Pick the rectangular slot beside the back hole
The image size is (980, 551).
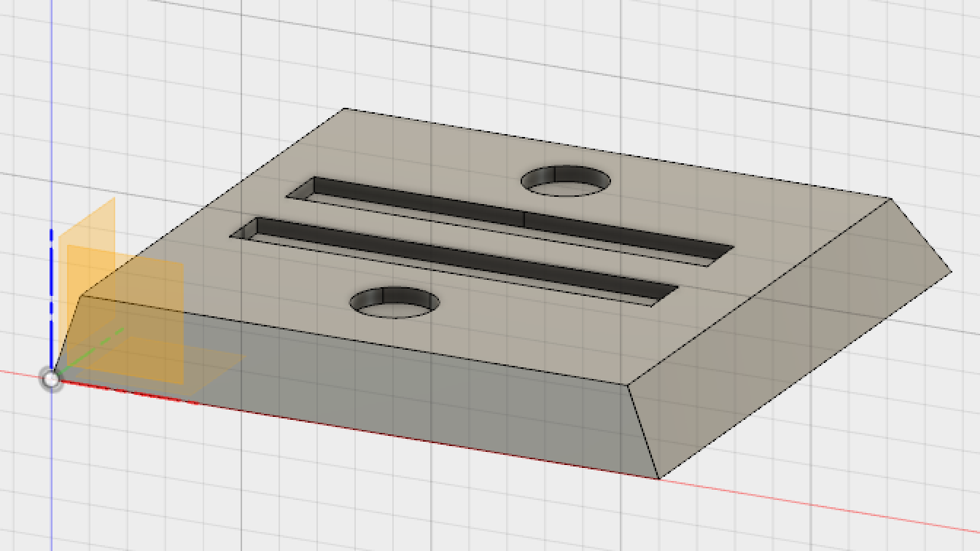pos(510,220)
